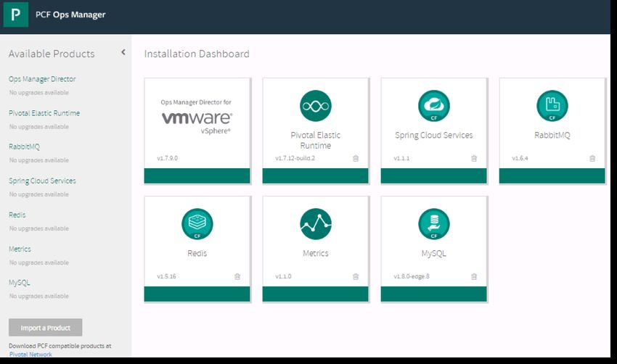Select MySQL in Available Products list

point(20,283)
